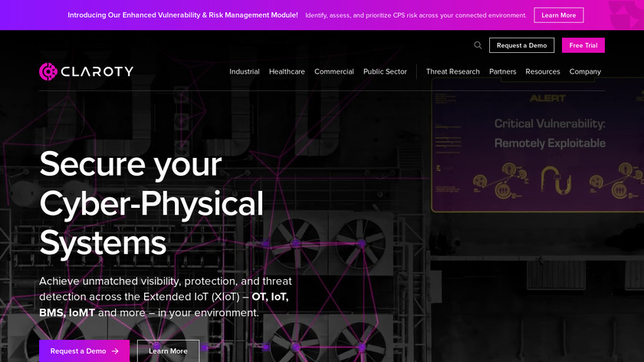Click the hero Learn More button

(168, 351)
